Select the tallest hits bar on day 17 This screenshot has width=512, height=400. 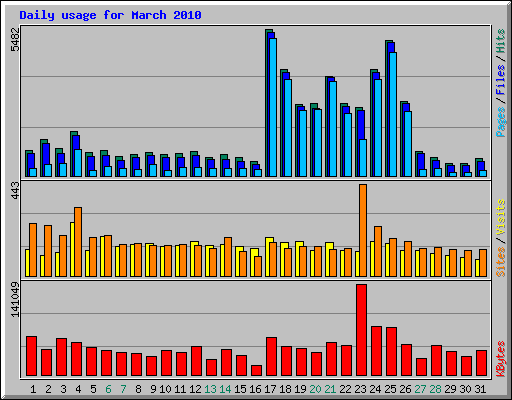(x=267, y=103)
